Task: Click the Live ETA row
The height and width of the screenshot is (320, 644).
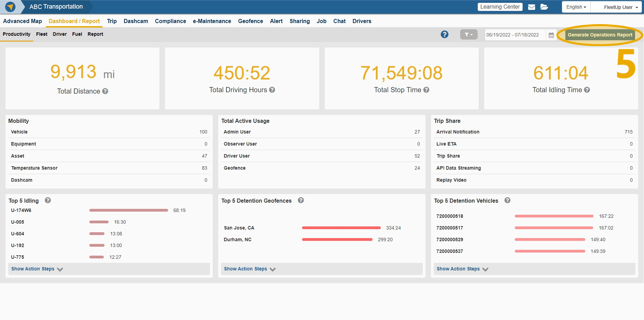Action: (534, 144)
